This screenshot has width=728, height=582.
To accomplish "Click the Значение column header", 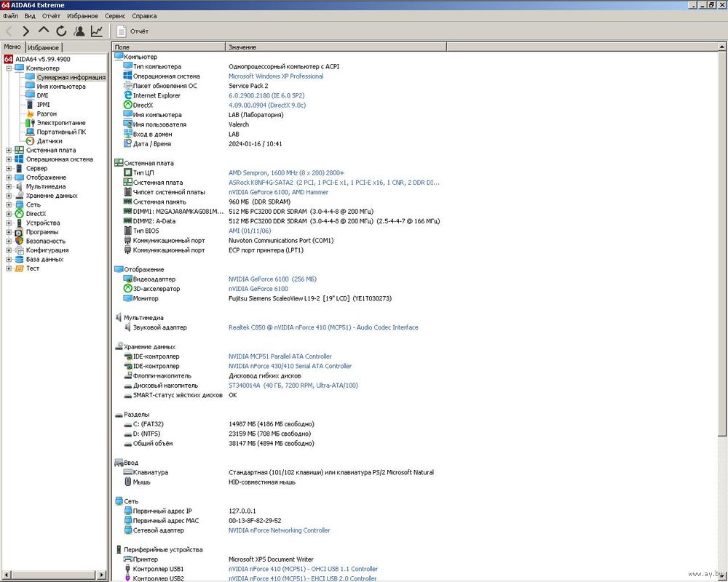I will click(x=242, y=47).
